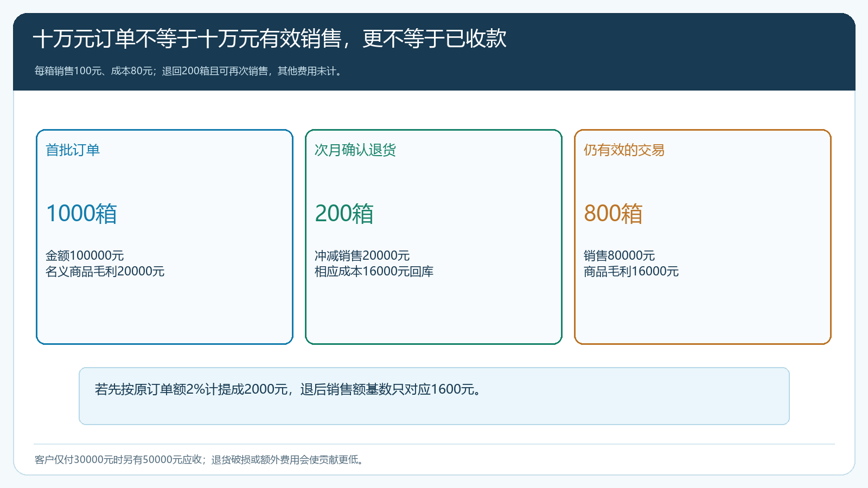The height and width of the screenshot is (488, 868).
Task: Click the 首批订单 card heading
Action: point(73,150)
